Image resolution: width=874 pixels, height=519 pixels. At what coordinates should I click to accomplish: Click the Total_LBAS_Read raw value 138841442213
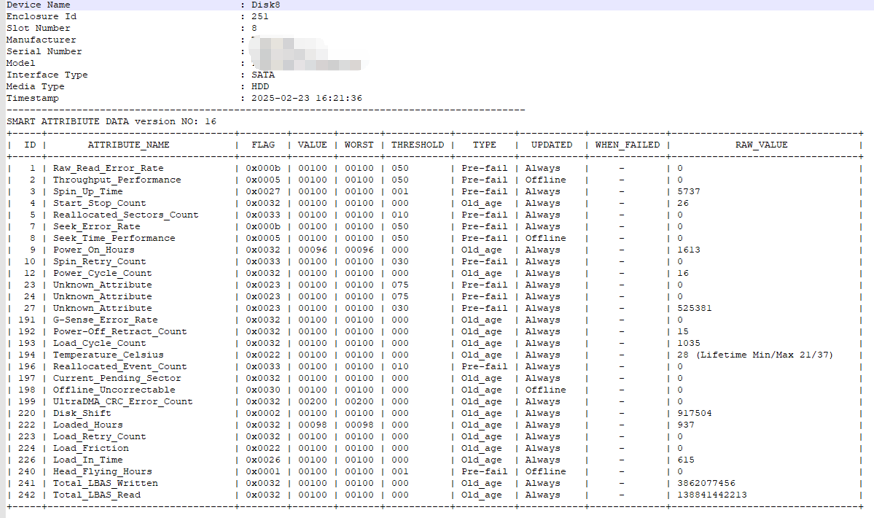coord(711,495)
